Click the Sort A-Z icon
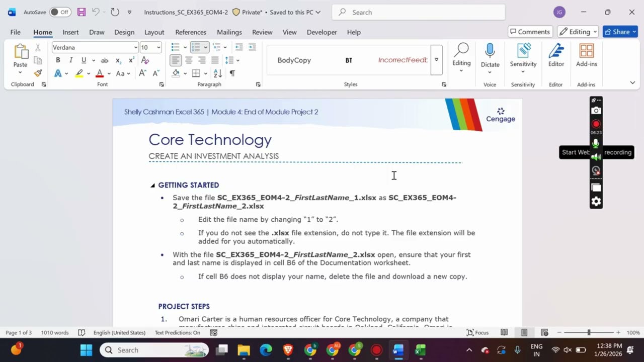 [218, 73]
